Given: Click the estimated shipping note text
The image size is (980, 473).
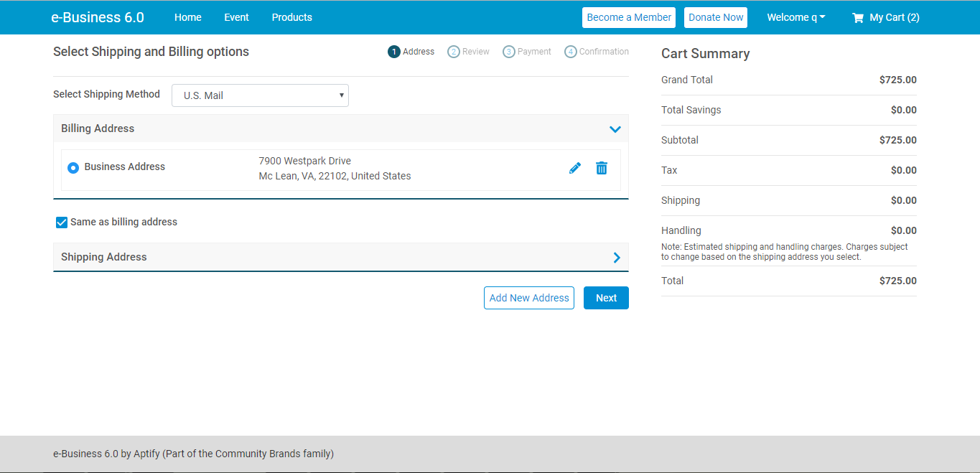Looking at the screenshot, I should [x=785, y=252].
